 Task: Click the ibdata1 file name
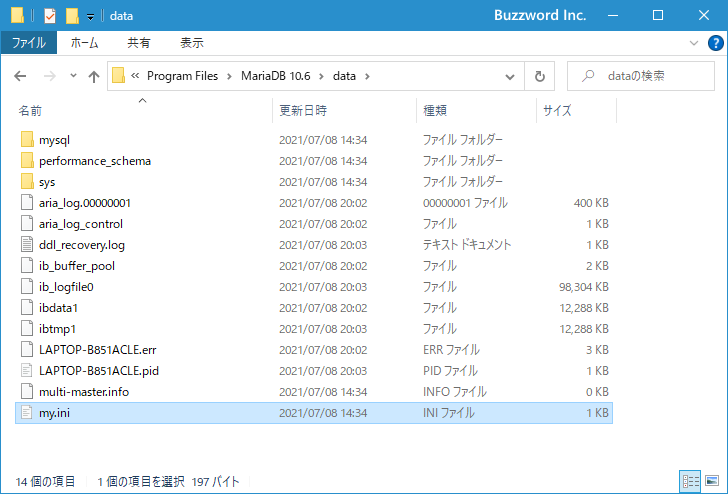click(x=58, y=308)
